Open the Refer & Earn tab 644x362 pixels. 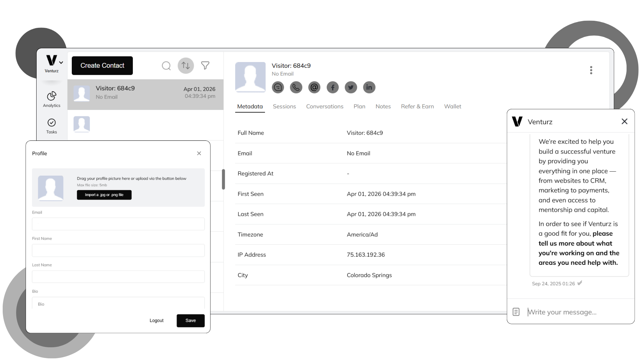pyautogui.click(x=417, y=106)
